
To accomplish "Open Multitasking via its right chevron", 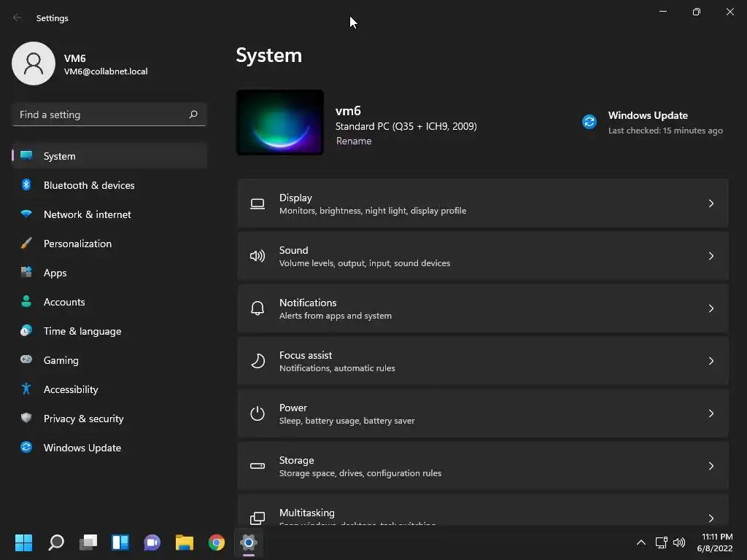I will (711, 518).
